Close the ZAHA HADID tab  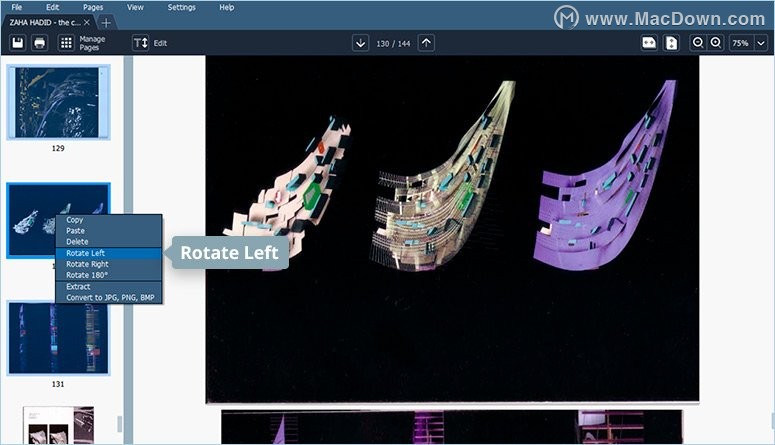click(87, 22)
